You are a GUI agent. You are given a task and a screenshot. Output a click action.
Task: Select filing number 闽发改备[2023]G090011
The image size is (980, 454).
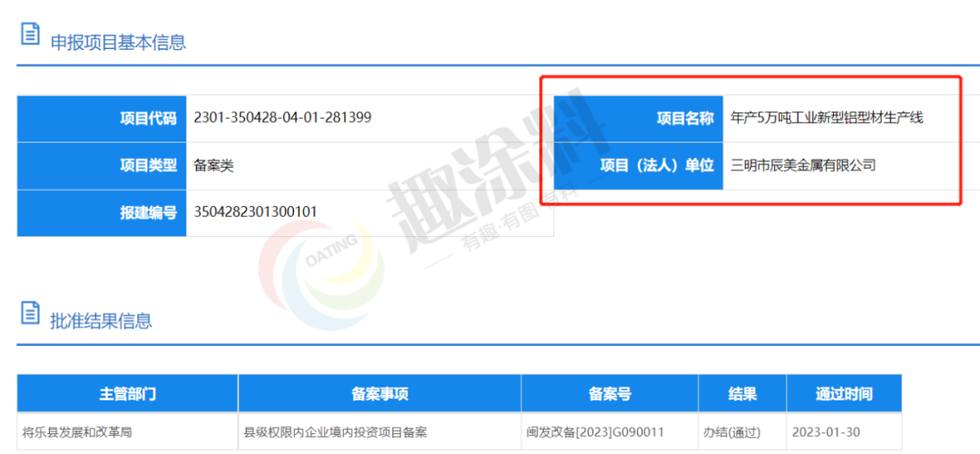tap(595, 432)
